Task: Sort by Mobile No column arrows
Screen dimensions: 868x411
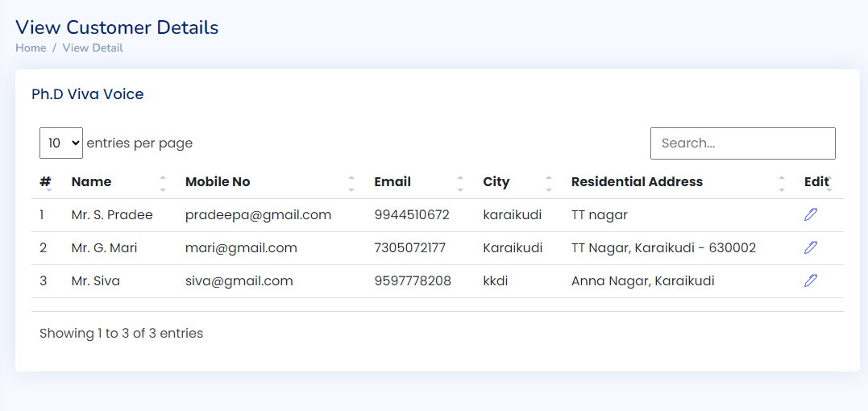Action: [351, 183]
